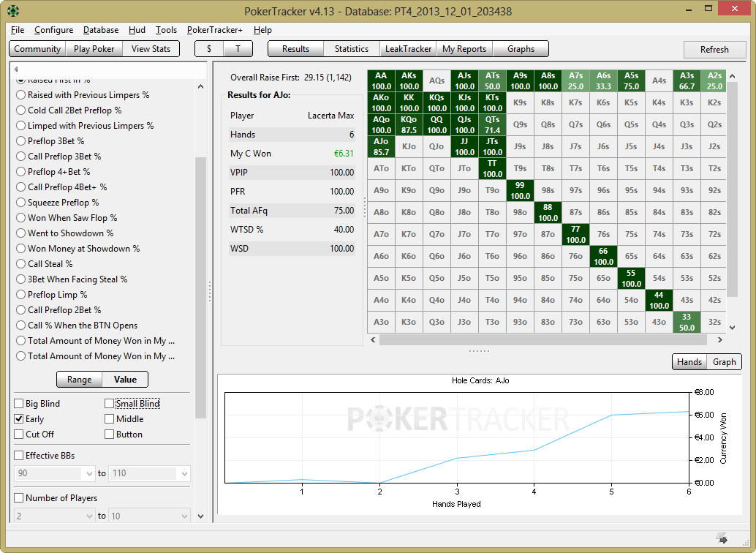Click the status bar icon at bottom right

tap(722, 538)
